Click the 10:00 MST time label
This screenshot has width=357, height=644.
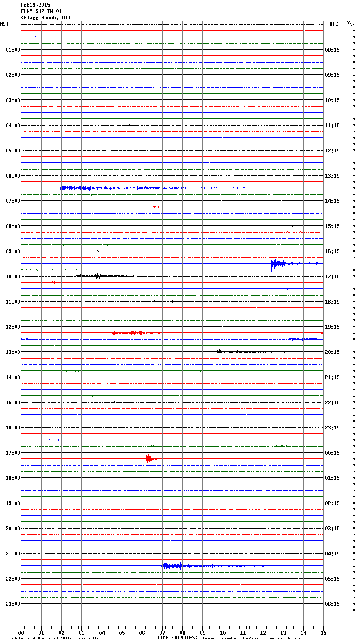click(13, 277)
